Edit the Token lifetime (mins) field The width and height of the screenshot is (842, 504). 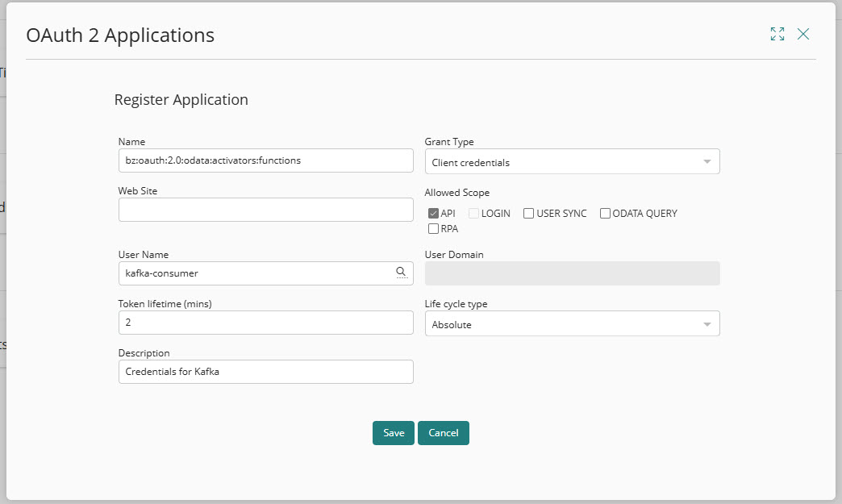click(x=266, y=323)
